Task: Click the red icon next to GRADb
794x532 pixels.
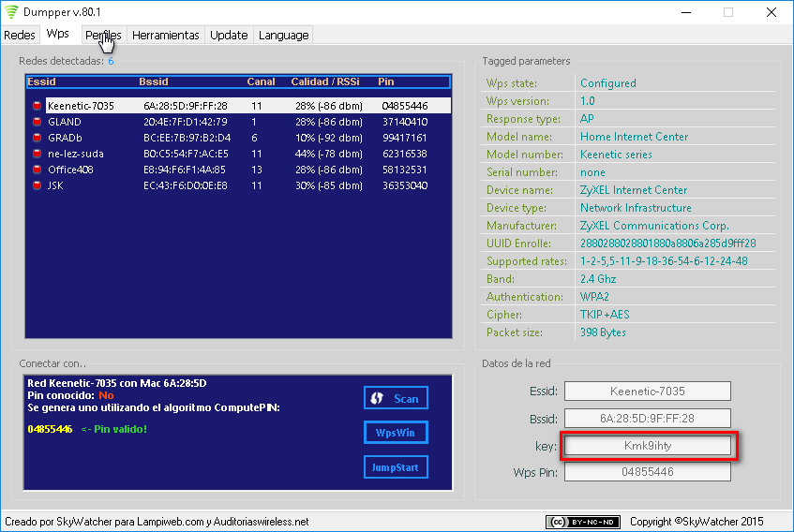Action: pos(37,138)
